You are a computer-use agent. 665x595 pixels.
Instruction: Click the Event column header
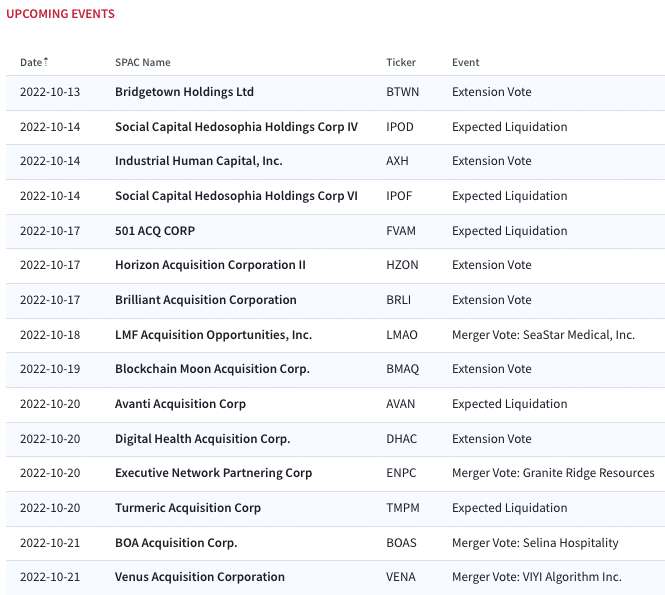pyautogui.click(x=465, y=62)
